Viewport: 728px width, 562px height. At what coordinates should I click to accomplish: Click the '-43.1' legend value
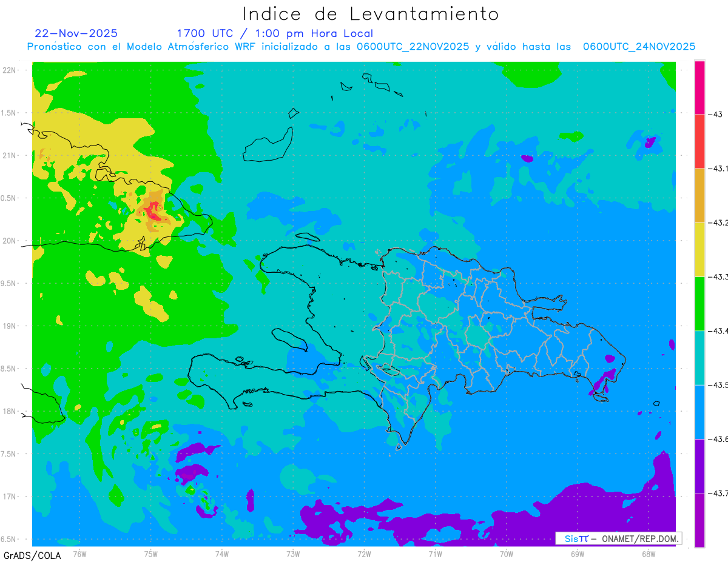click(x=718, y=169)
